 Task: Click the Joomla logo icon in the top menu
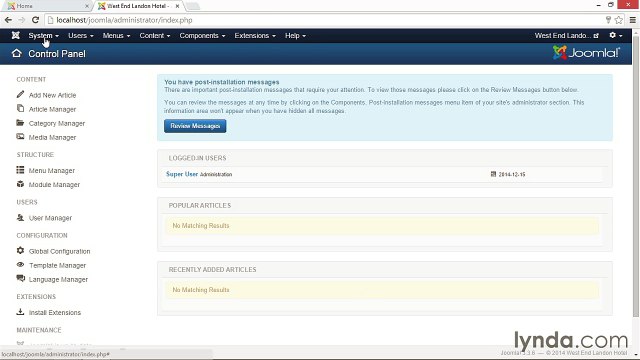tap(16, 36)
